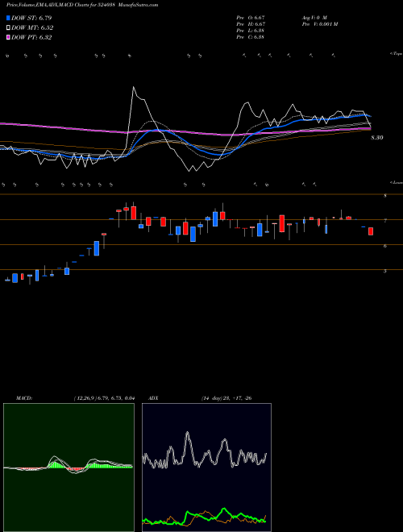Click the blue DOW ST legend swatch
403x532 pixels.
(x=9, y=18)
